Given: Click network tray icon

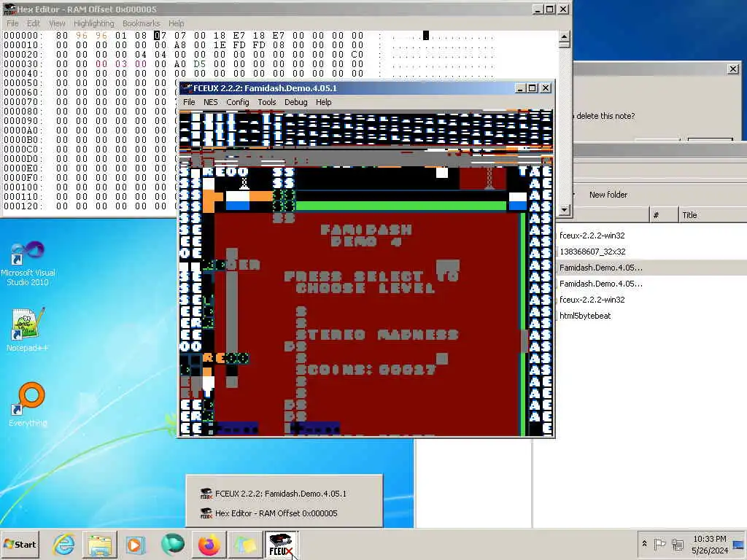Looking at the screenshot, I should 677,544.
